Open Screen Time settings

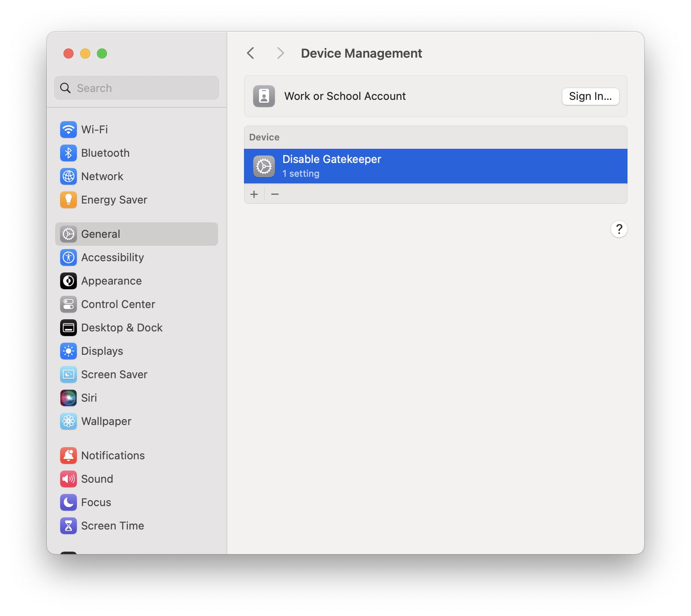(69, 526)
